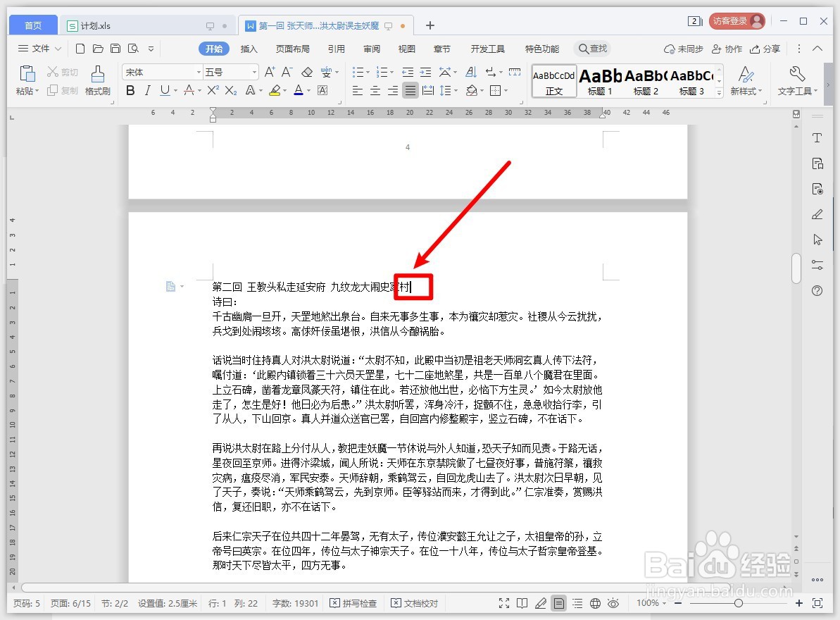Open the 开发工具 tab

(487, 49)
